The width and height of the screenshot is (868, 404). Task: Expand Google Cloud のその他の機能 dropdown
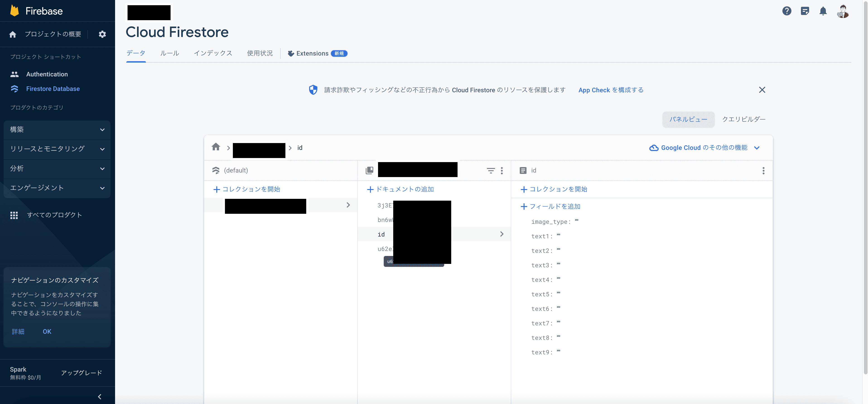pos(757,148)
